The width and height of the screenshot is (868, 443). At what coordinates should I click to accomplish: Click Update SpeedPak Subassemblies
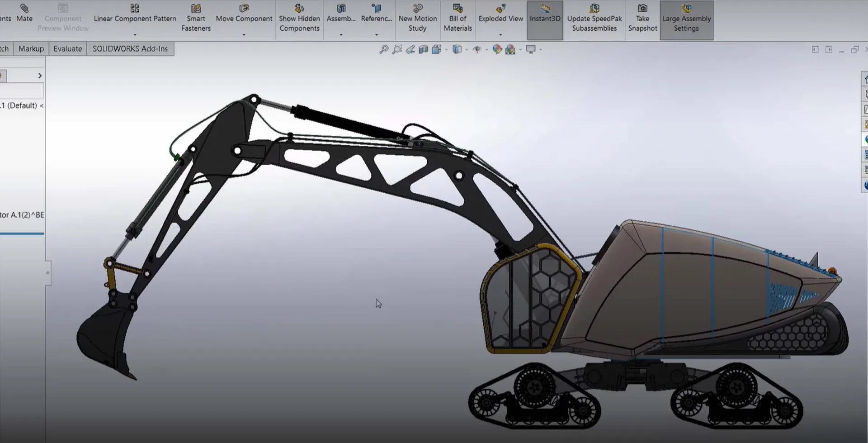594,18
